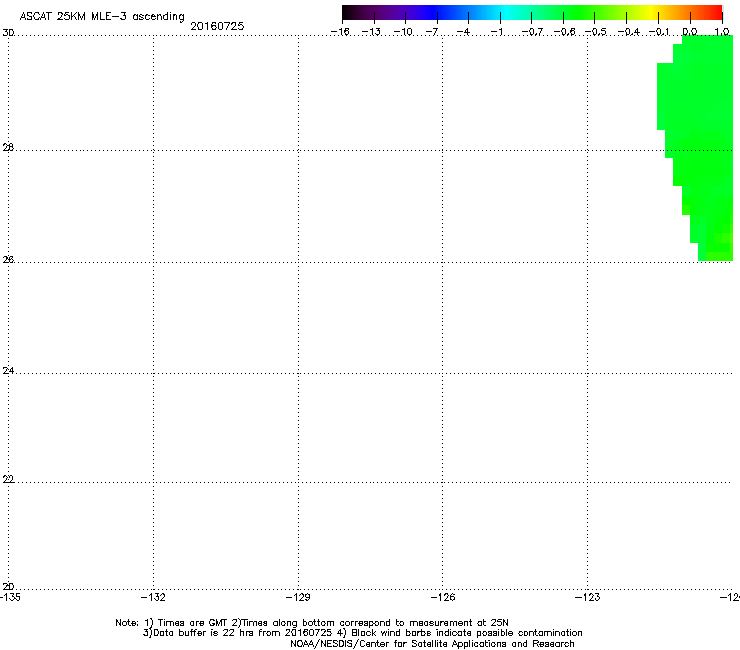Click the NOAA/NESDIS credit line
The width and height of the screenshot is (740, 650).
click(432, 644)
